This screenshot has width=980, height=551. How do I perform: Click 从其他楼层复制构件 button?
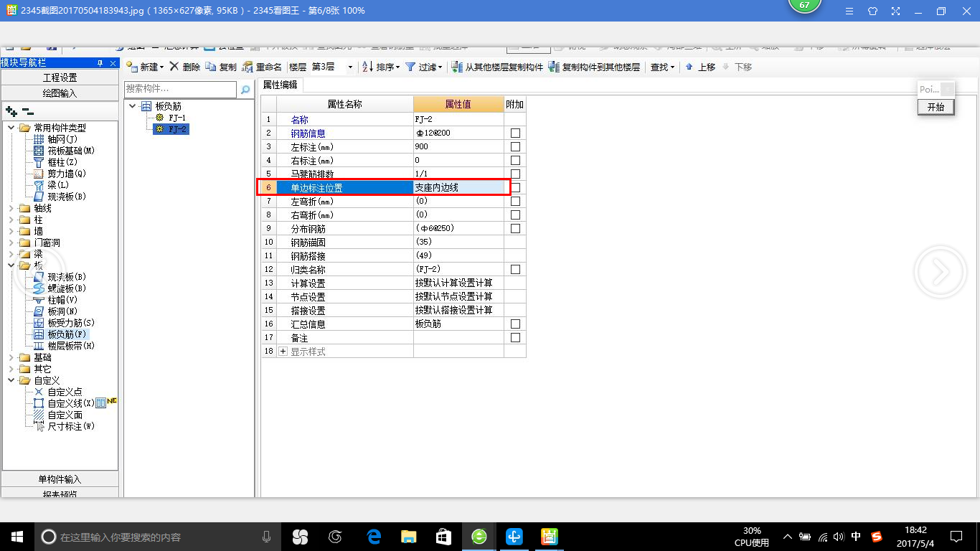point(497,67)
